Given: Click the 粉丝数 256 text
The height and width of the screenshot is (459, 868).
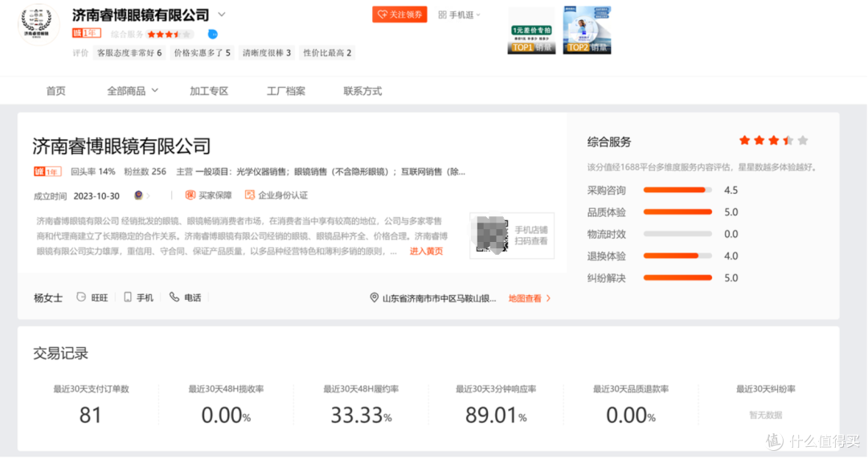Looking at the screenshot, I should 145,172.
